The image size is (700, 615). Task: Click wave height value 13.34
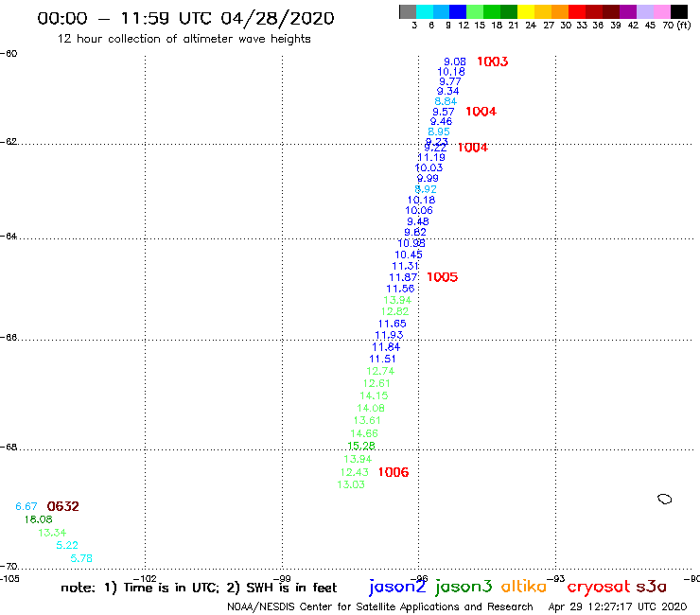click(52, 533)
